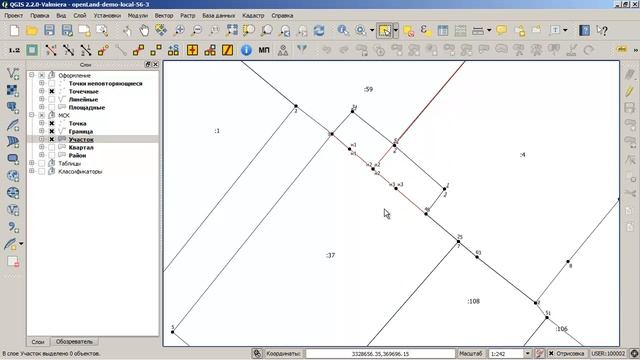Toggle visibility of Точечные layer
Image resolution: width=640 pixels, height=360 pixels.
click(52, 91)
